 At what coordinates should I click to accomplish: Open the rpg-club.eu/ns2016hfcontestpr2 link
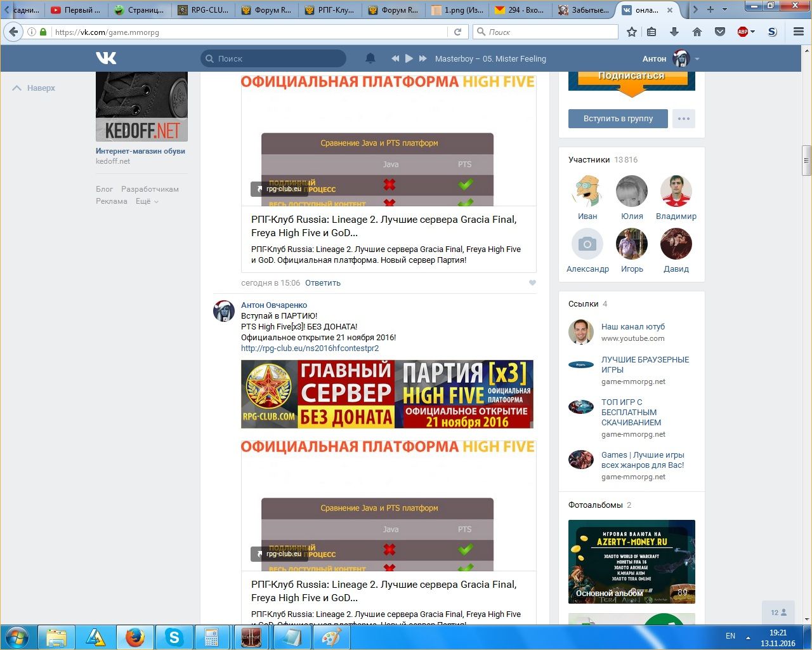tap(310, 348)
